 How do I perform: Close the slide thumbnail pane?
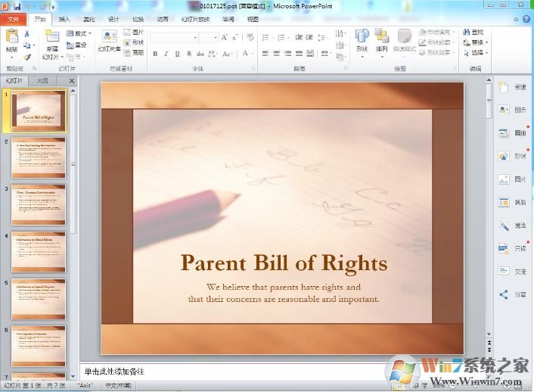(x=72, y=81)
